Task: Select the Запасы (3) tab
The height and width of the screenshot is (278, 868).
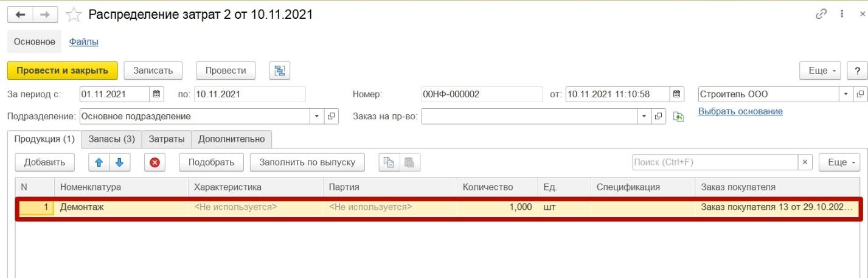Action: tap(112, 139)
